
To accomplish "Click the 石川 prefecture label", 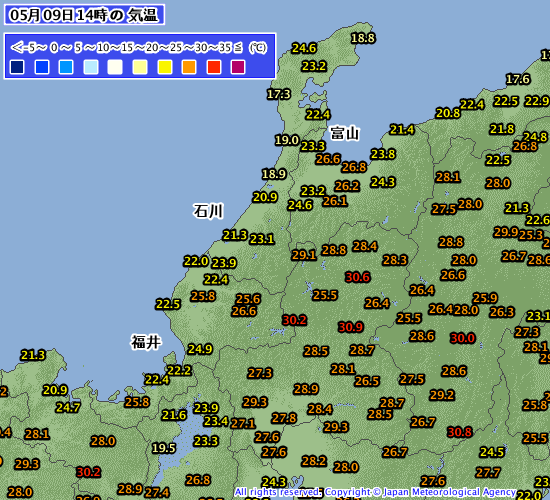I will pos(208,211).
